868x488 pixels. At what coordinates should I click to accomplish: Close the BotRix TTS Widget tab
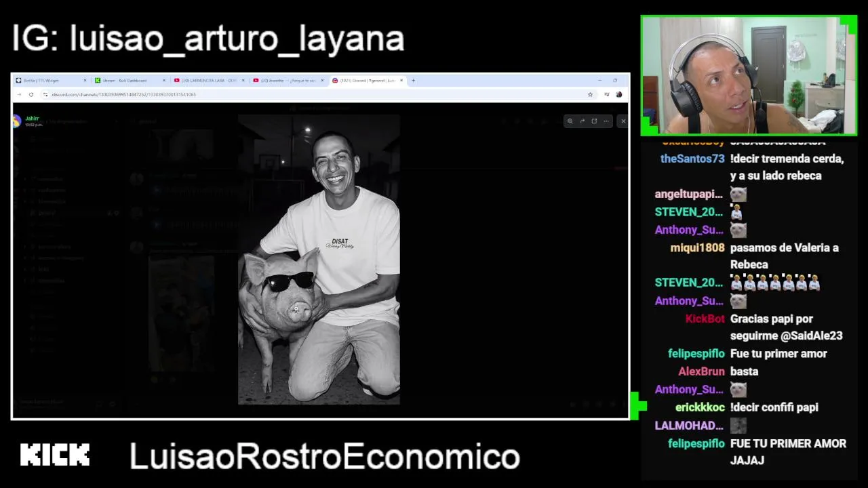pos(85,81)
